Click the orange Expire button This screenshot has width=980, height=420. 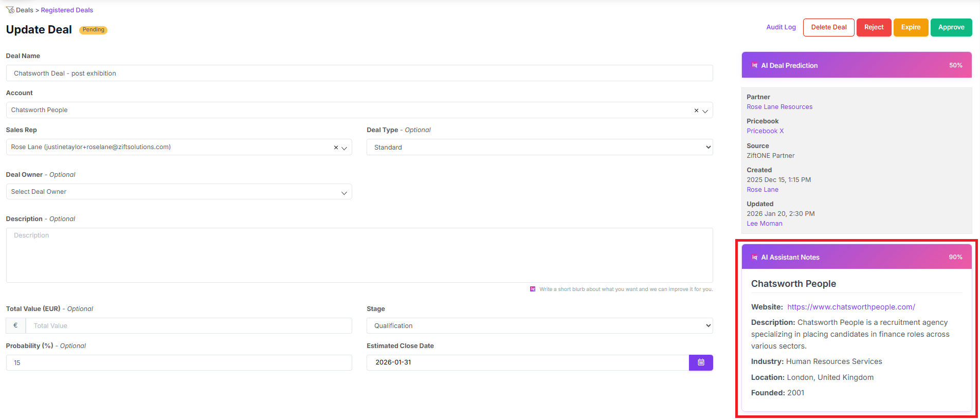[x=911, y=27]
